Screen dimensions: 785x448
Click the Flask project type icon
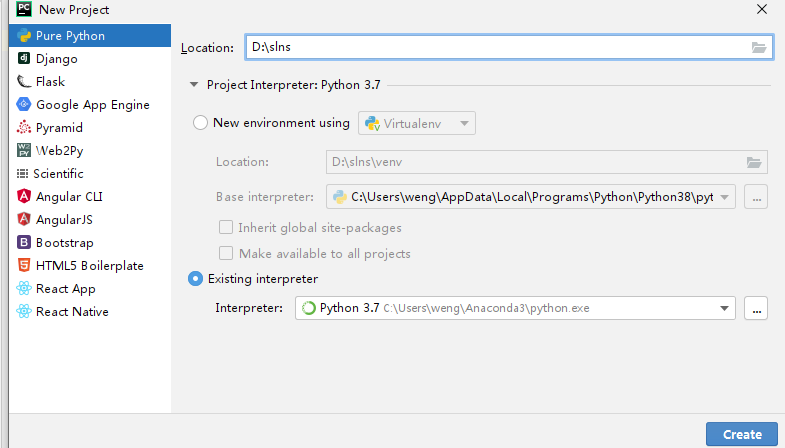point(24,82)
